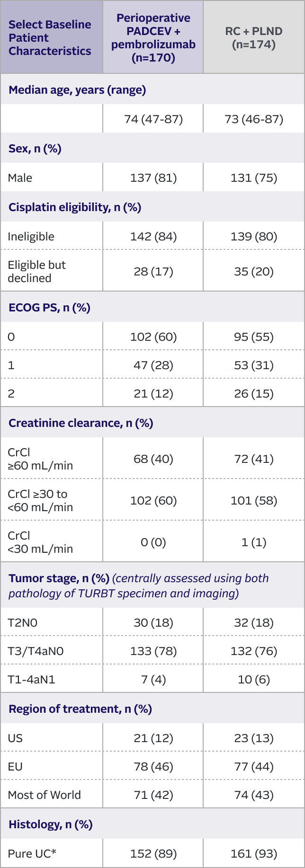Click the 'Region of treatment, n (%)' heading
This screenshot has width=305, height=868.
pyautogui.click(x=80, y=709)
